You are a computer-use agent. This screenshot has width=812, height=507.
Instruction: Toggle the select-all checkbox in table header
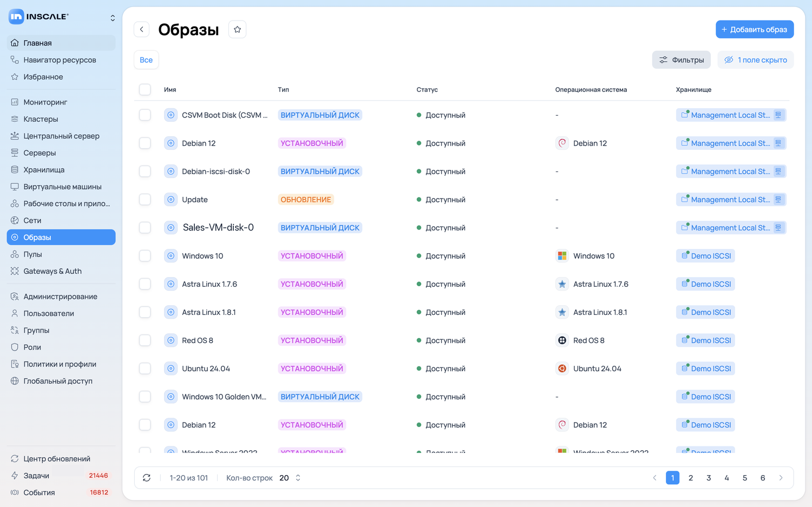(145, 89)
